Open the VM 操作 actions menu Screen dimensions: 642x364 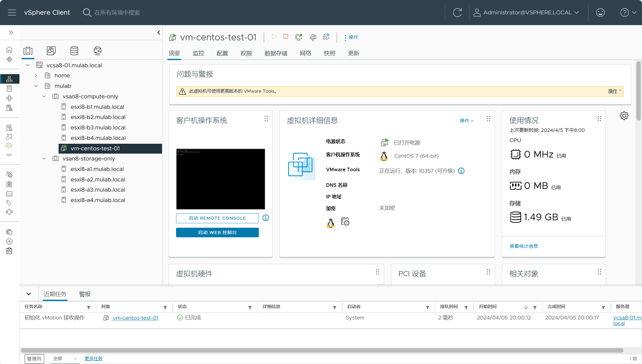pyautogui.click(x=351, y=37)
